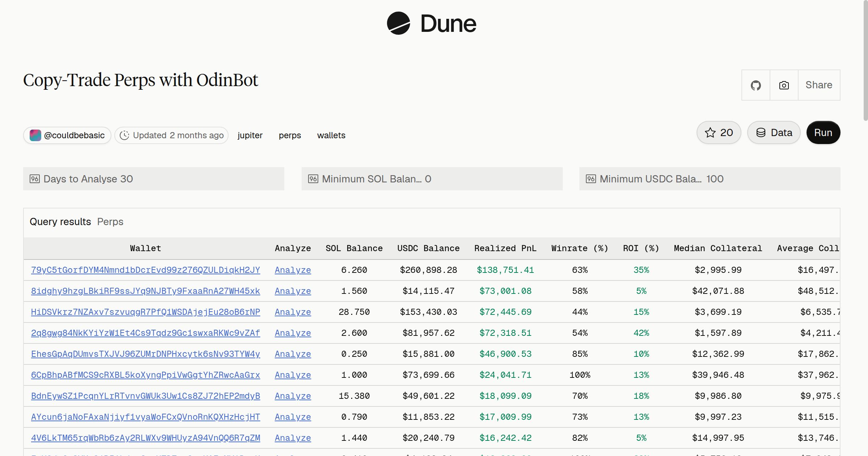Open wallet 79yC5tGorfDYM4Nmnd1bDcrEvd99z276QZULDiqkH2JY

(145, 270)
